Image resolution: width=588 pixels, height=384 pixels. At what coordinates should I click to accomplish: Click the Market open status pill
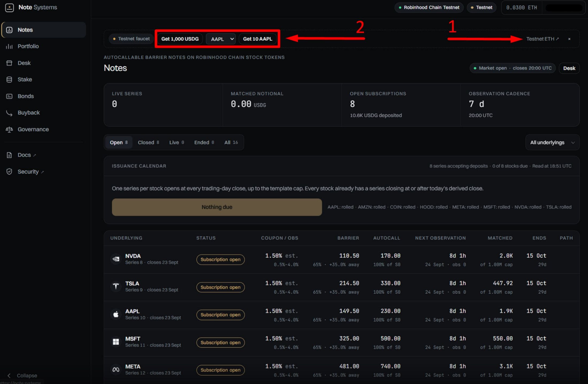[512, 68]
